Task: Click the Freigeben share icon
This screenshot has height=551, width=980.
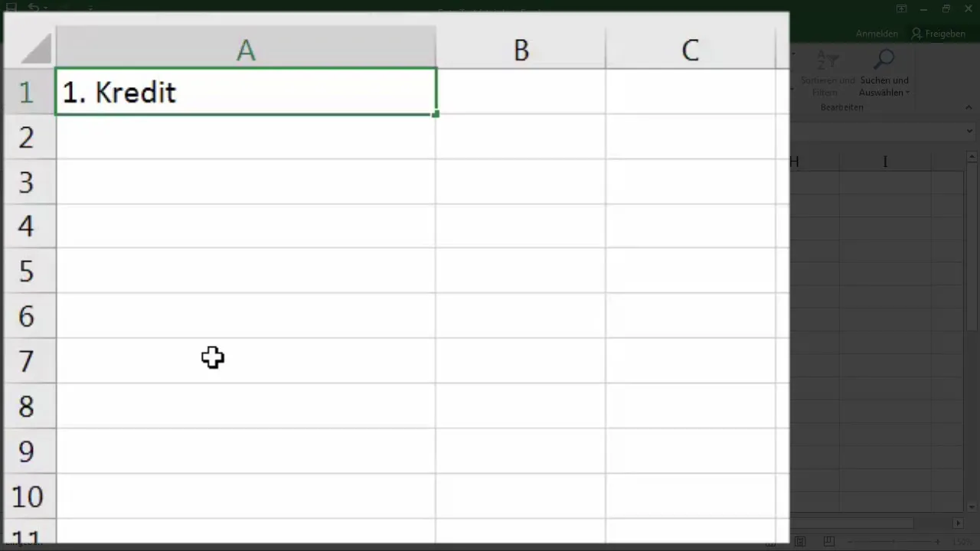Action: pos(916,34)
